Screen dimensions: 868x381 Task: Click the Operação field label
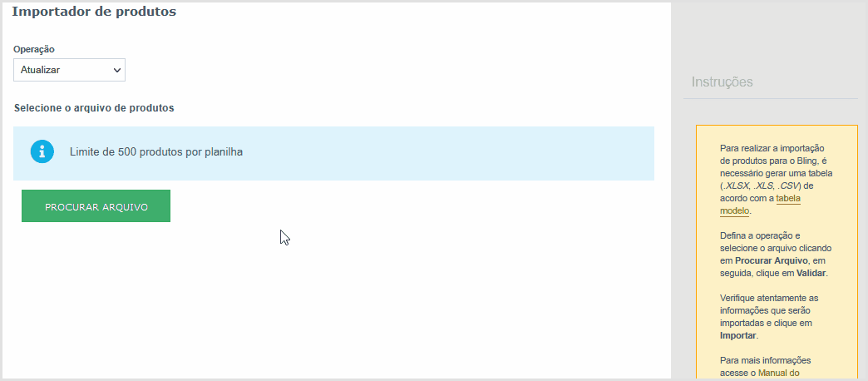point(34,49)
